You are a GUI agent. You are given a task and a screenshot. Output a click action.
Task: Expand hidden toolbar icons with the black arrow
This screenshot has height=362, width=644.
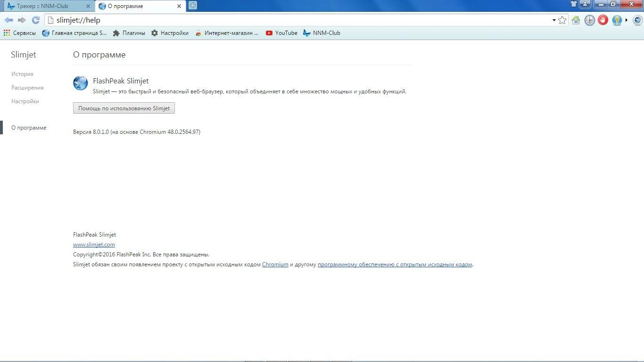coord(627,20)
